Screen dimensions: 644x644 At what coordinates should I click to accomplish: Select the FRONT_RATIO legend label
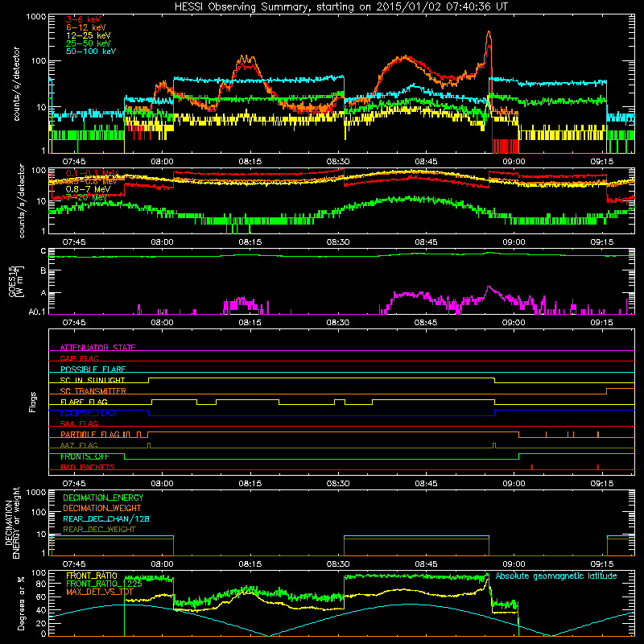point(92,576)
